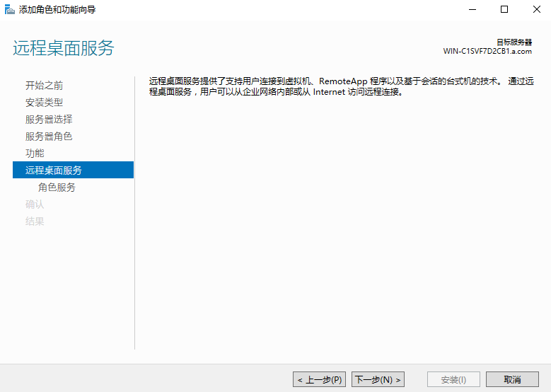
Task: Close the 添加角色和功能向导 window
Action: coord(536,9)
